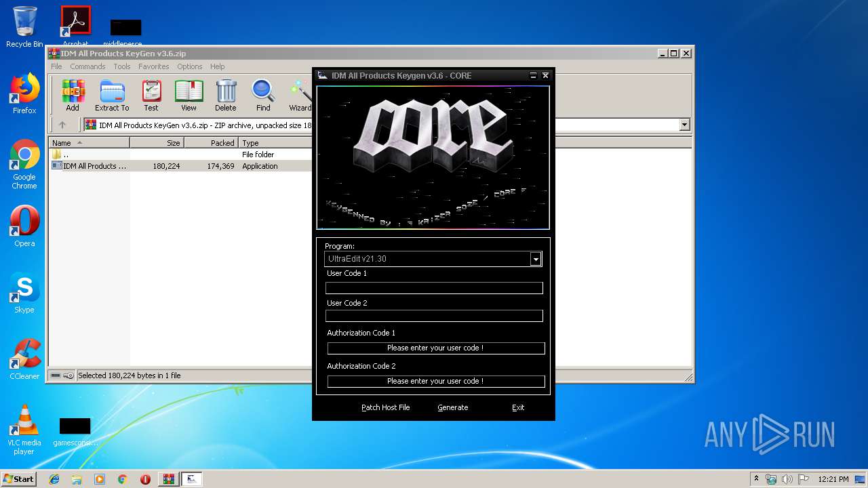
Task: Show hidden tray icons arrow
Action: click(x=756, y=479)
